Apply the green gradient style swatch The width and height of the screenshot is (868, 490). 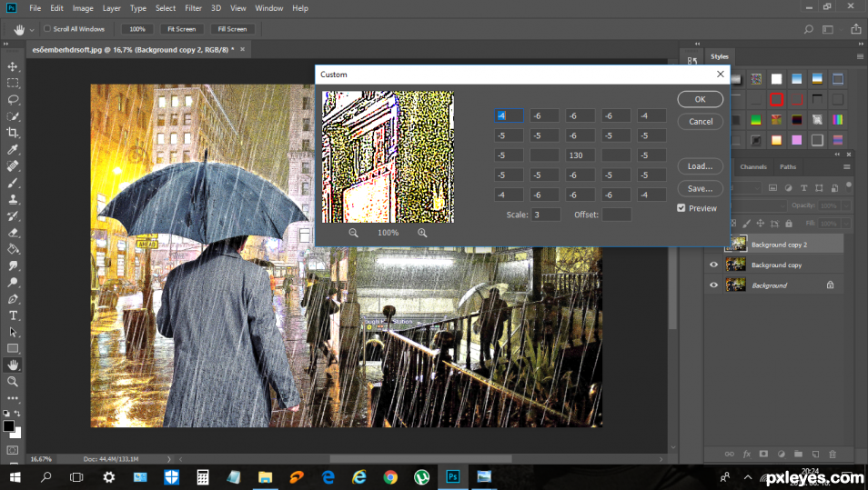tap(755, 119)
